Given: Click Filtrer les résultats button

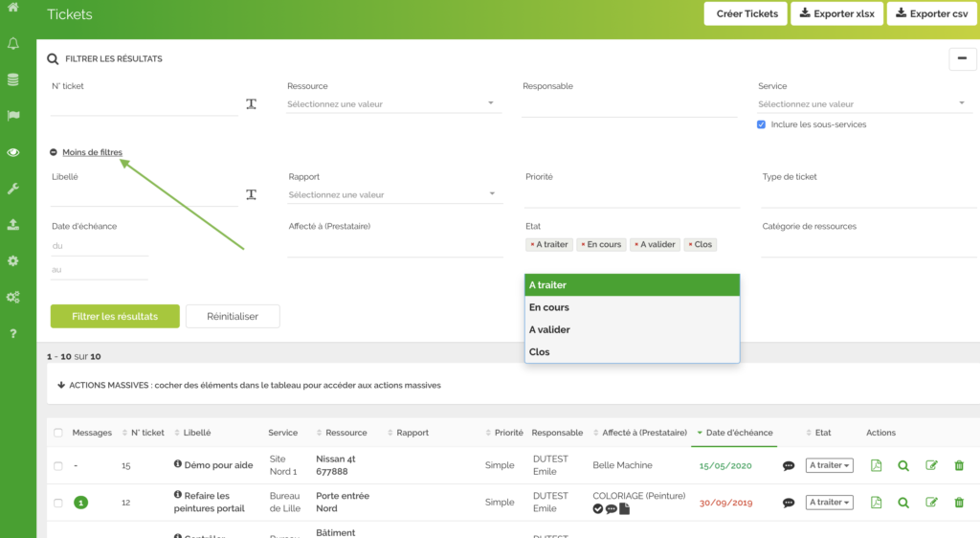Looking at the screenshot, I should pos(115,316).
